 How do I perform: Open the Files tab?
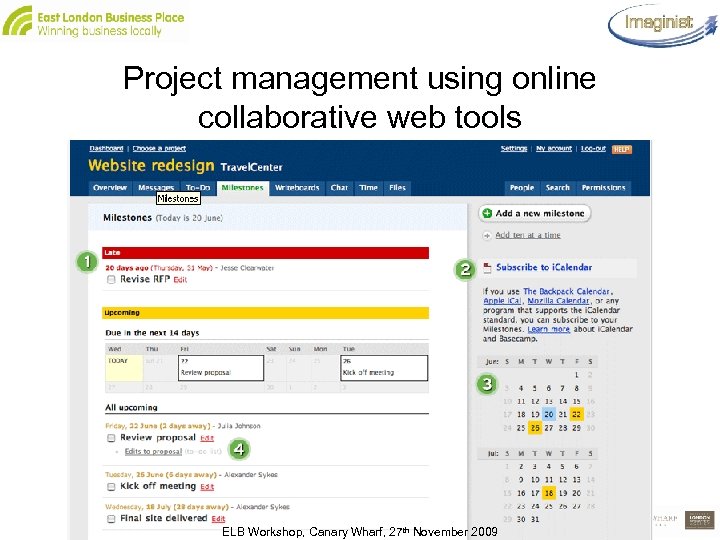pyautogui.click(x=397, y=187)
